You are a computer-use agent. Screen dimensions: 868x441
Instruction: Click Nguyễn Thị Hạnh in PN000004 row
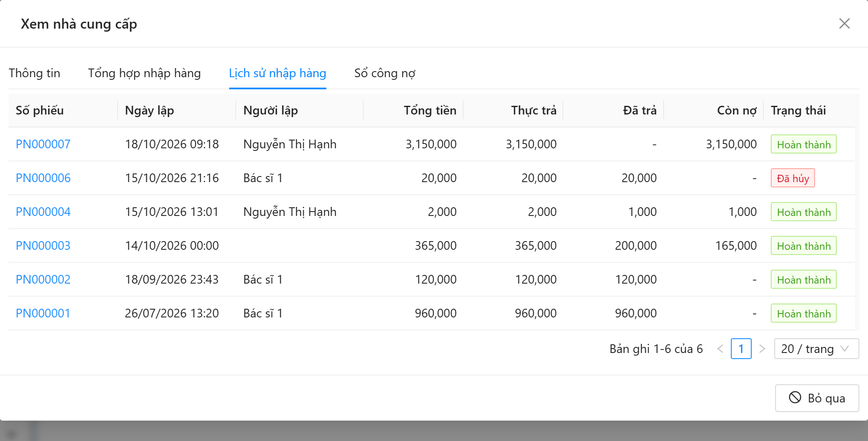tap(290, 212)
